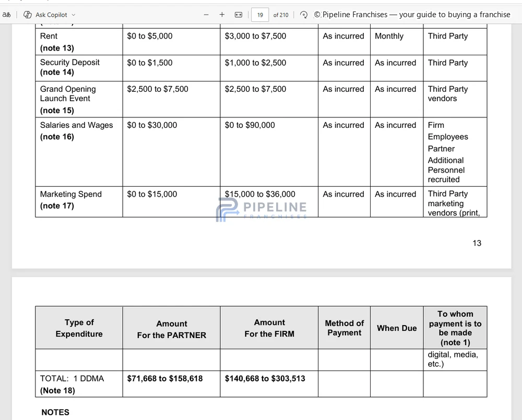Select the '$0 to $30,000' cell
The image size is (522, 420).
click(x=152, y=125)
